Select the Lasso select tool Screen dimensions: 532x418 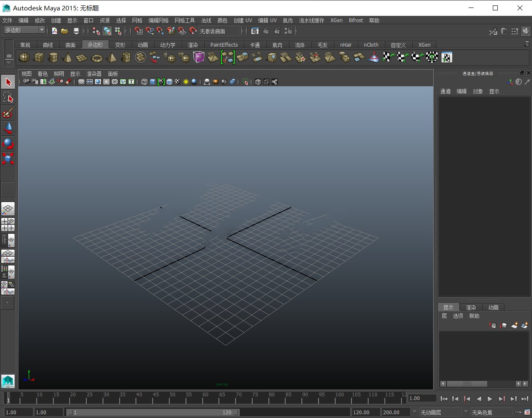click(8, 98)
